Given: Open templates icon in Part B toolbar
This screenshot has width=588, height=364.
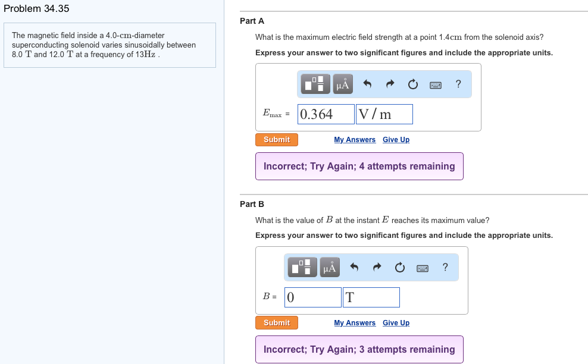Looking at the screenshot, I should pyautogui.click(x=302, y=267).
